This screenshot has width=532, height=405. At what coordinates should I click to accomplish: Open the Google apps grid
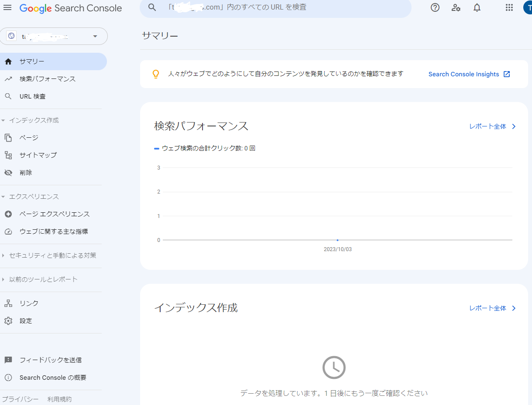coord(509,7)
